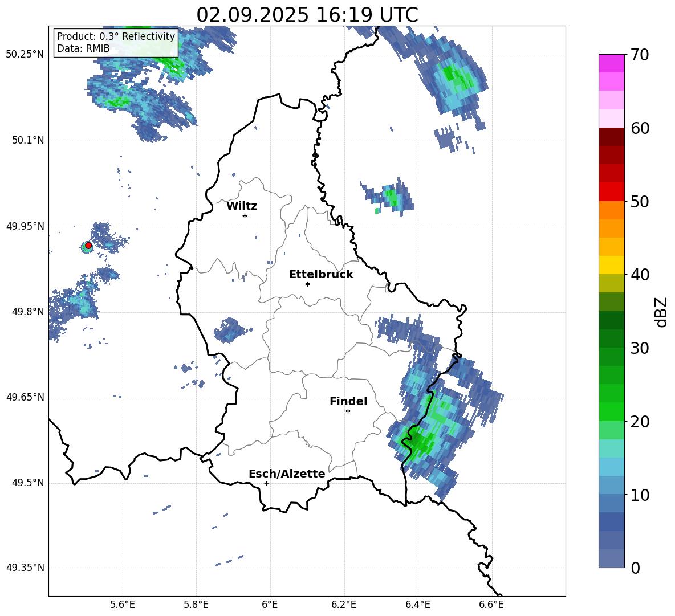Screen dimensions: 675x616
Task: Click the Esch/Alzette city label
Action: (287, 474)
